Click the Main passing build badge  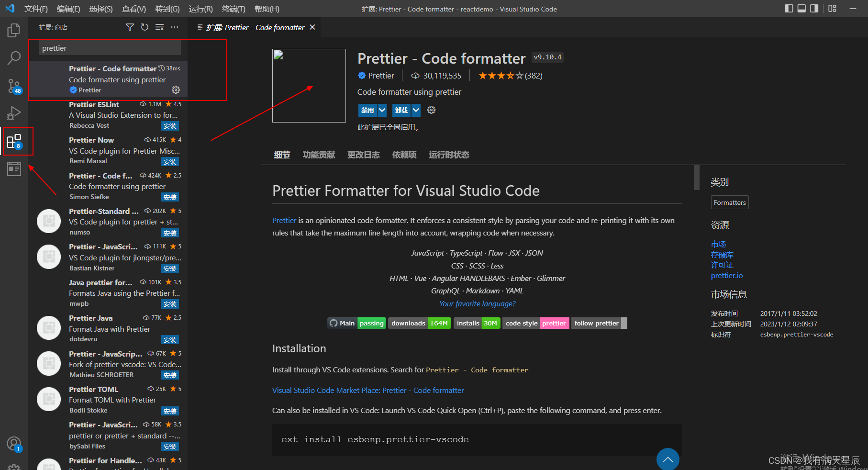pyautogui.click(x=357, y=324)
